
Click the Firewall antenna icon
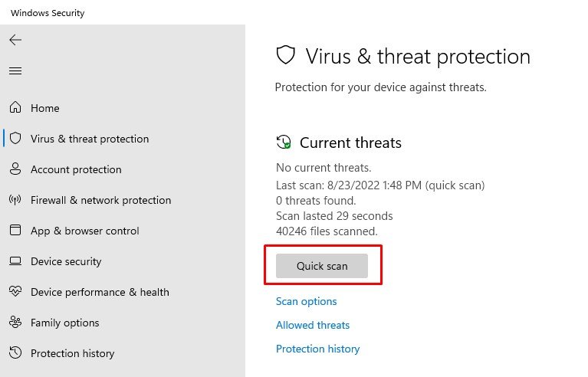pos(15,200)
